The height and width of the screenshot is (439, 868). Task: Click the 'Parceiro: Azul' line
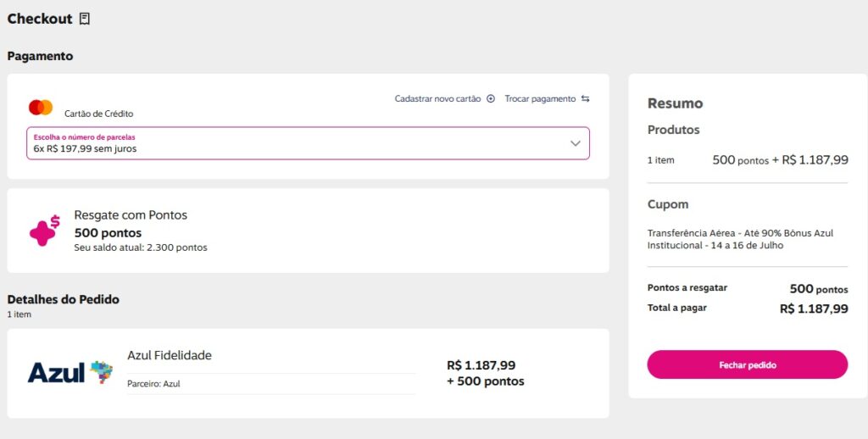coord(153,384)
